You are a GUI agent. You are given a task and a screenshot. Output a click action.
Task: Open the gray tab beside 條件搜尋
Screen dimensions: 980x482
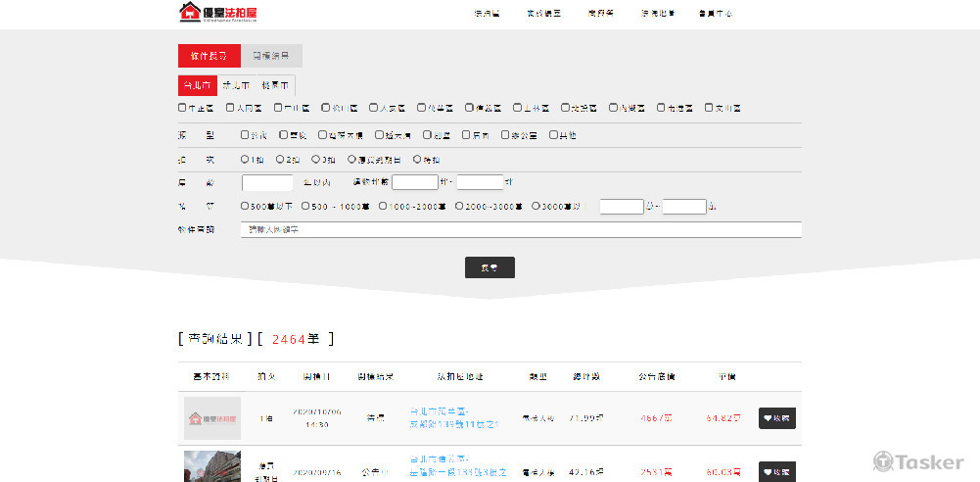[x=271, y=57]
